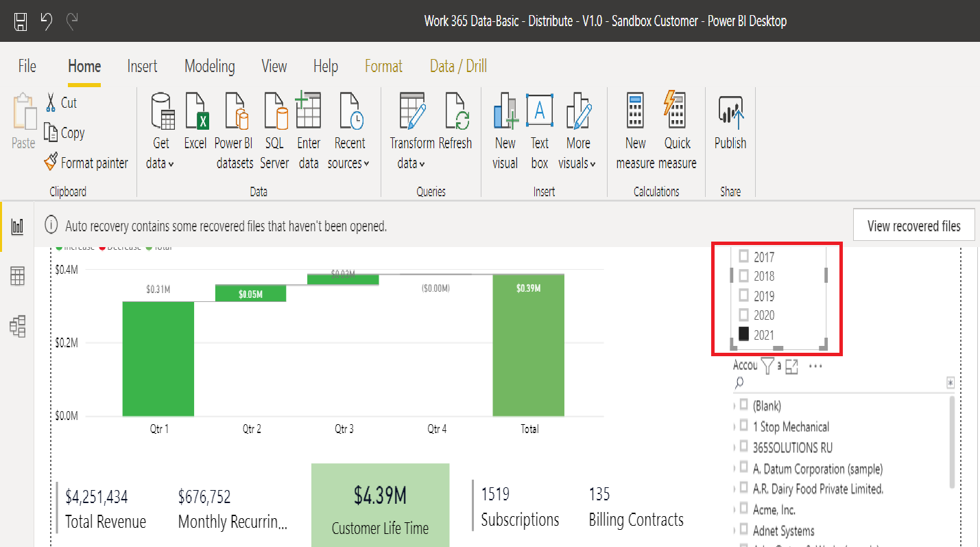
Task: Expand the (Blank) account row arrow
Action: pyautogui.click(x=735, y=406)
